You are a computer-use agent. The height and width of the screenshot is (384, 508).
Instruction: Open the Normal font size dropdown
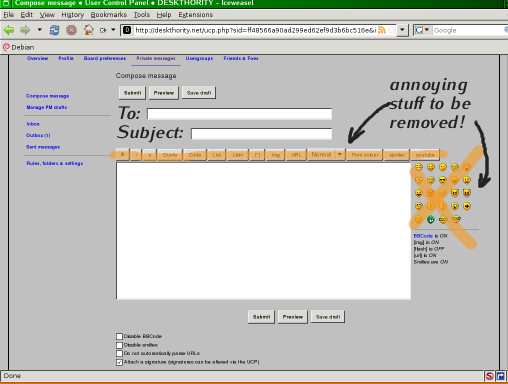click(326, 155)
